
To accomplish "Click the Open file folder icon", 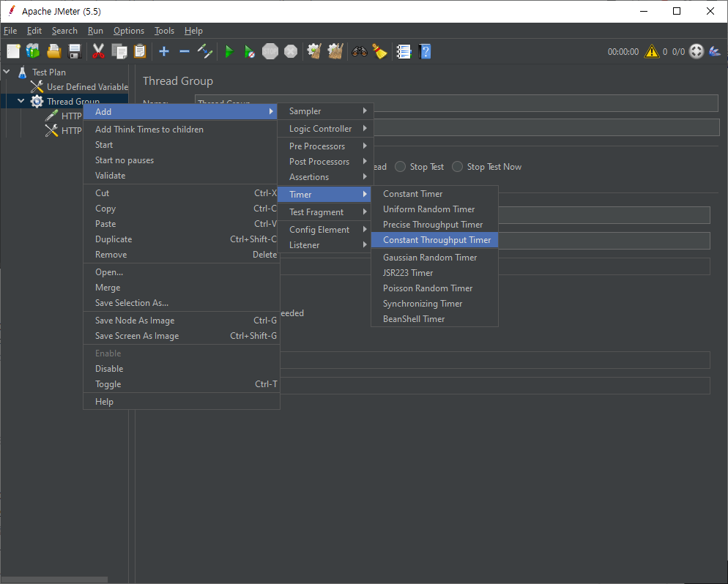I will coord(54,51).
